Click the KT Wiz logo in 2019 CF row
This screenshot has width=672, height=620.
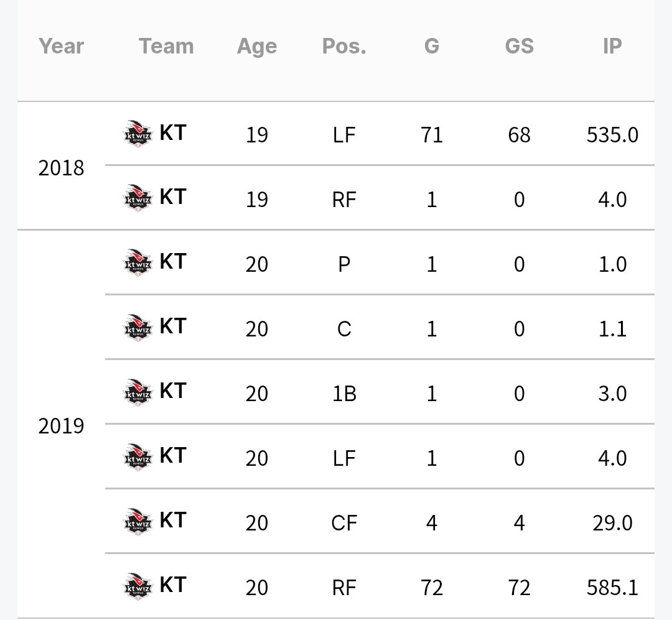[x=138, y=522]
